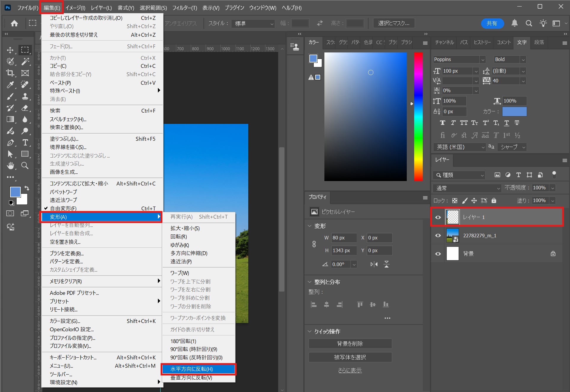
Task: Open the Poppins font family dropdown
Action: click(x=483, y=60)
